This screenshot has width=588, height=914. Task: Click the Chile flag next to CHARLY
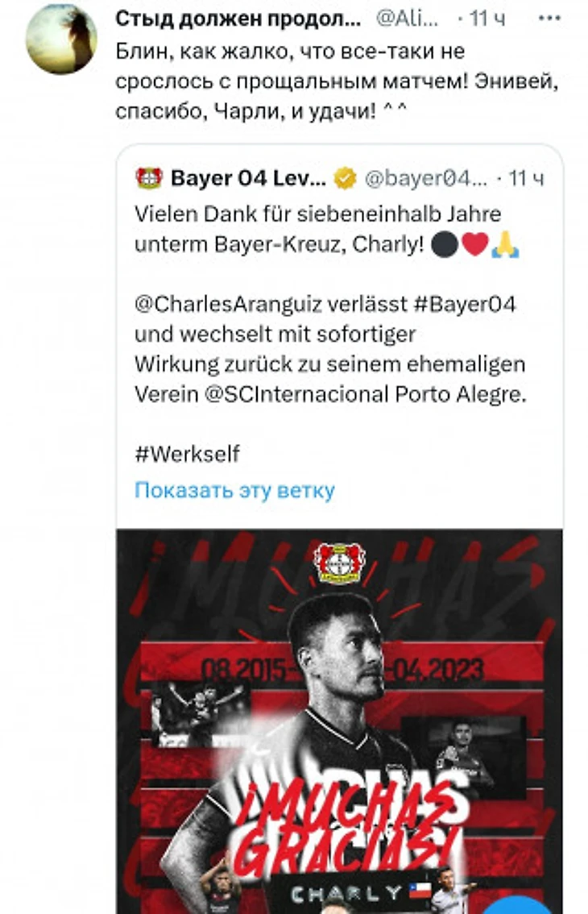[420, 891]
